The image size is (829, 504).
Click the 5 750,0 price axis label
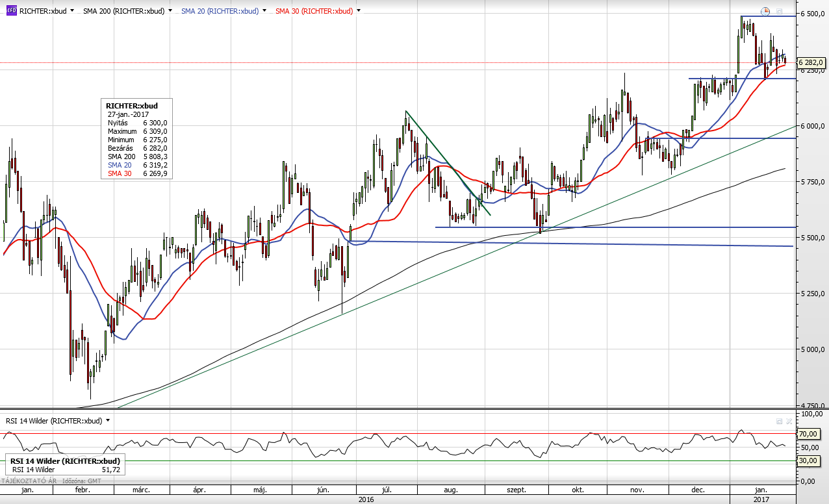coord(812,182)
